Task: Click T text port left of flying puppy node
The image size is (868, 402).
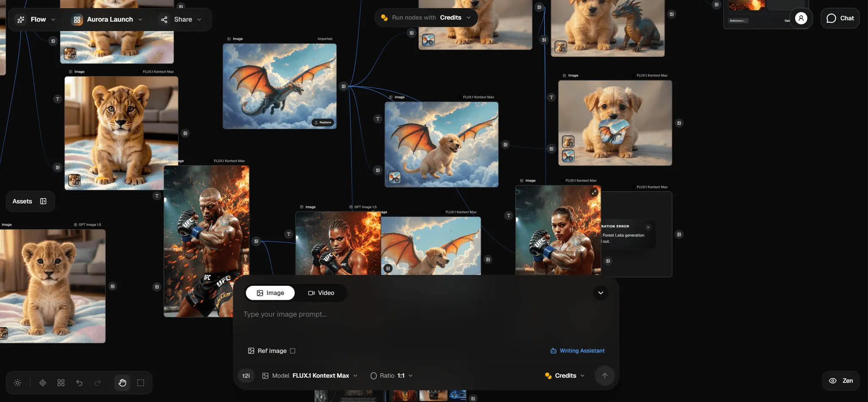Action: (378, 119)
